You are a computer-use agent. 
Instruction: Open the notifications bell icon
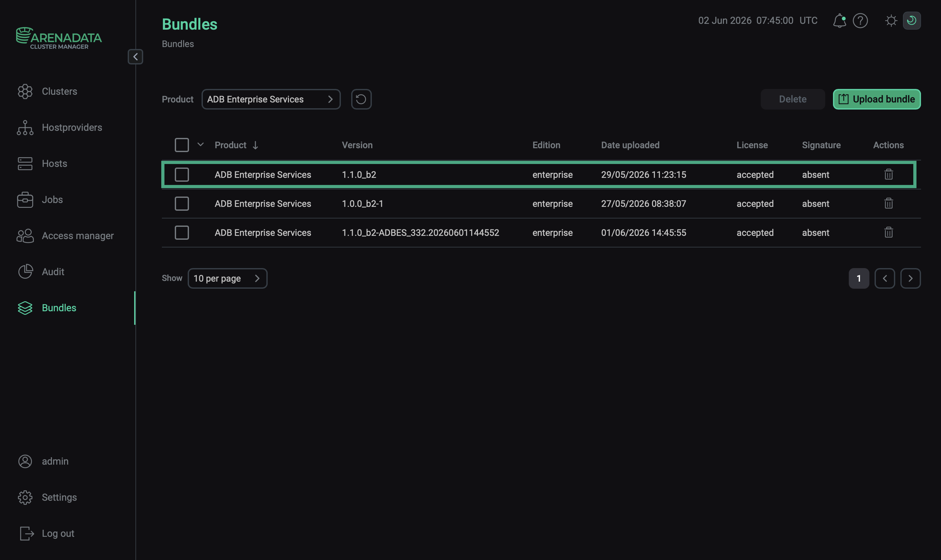pos(839,21)
